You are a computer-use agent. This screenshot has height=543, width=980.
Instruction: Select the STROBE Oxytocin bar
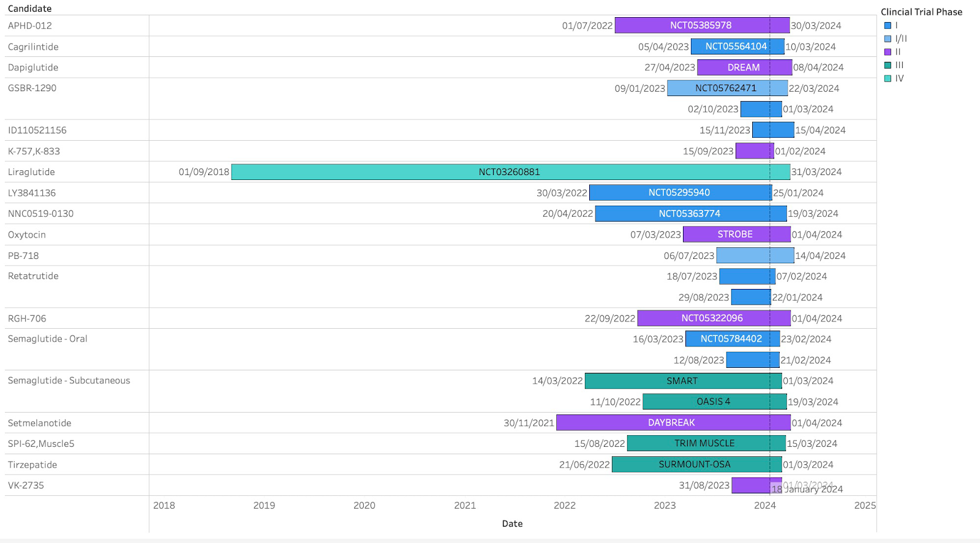[x=736, y=234]
